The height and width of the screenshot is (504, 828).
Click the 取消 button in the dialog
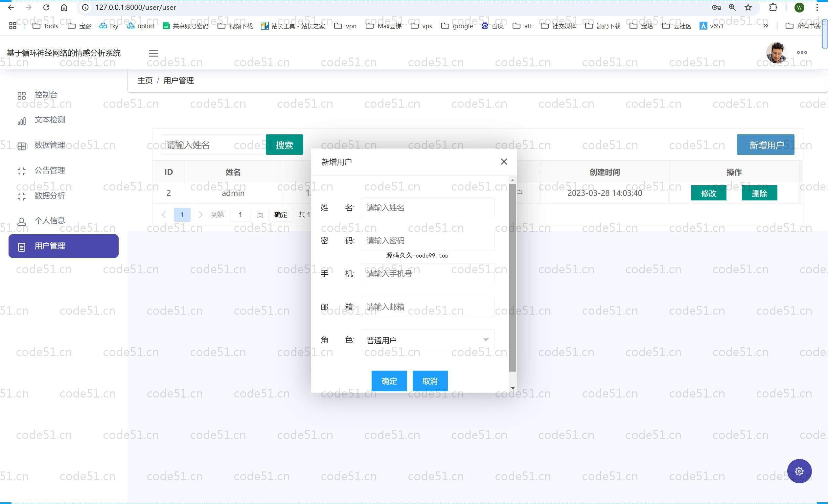(430, 381)
